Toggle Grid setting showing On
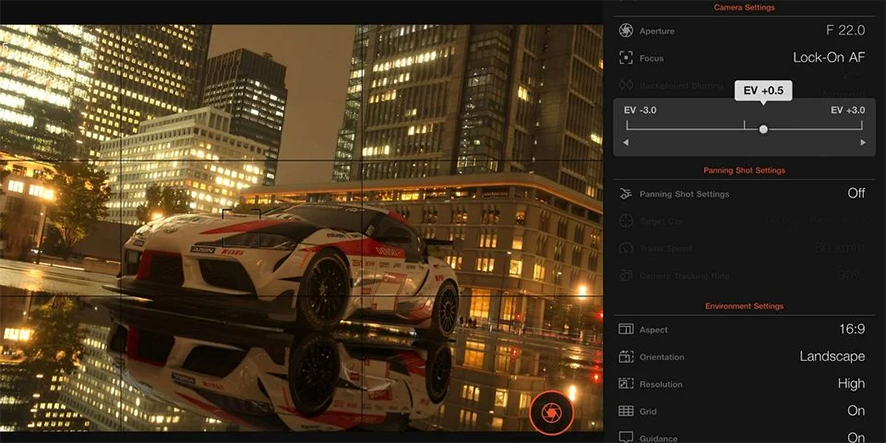 [x=856, y=411]
